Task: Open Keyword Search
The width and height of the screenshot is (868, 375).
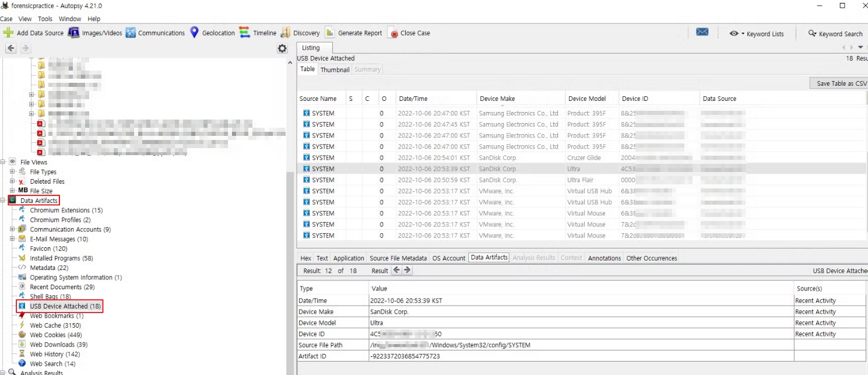Action: [835, 34]
